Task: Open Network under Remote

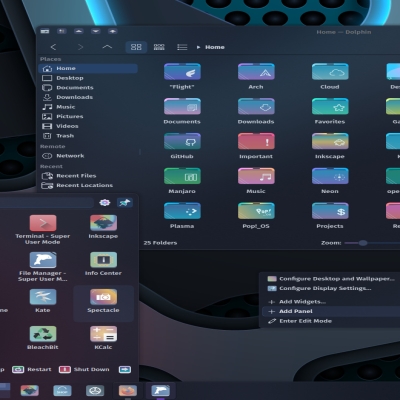Action: 88,156
